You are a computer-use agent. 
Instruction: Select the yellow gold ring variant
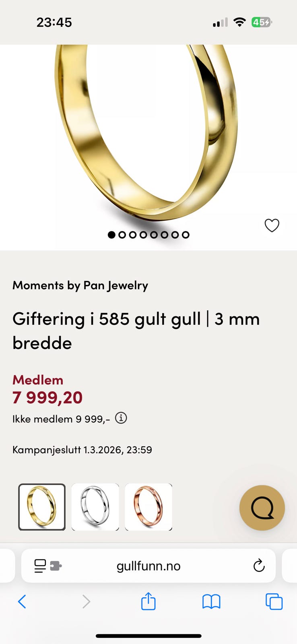coord(42,507)
